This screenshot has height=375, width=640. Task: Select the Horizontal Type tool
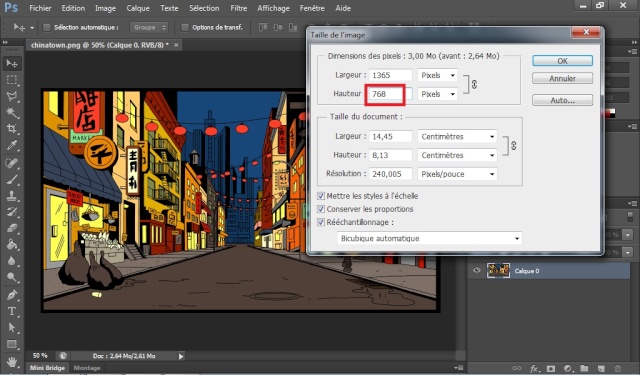pos(12,311)
